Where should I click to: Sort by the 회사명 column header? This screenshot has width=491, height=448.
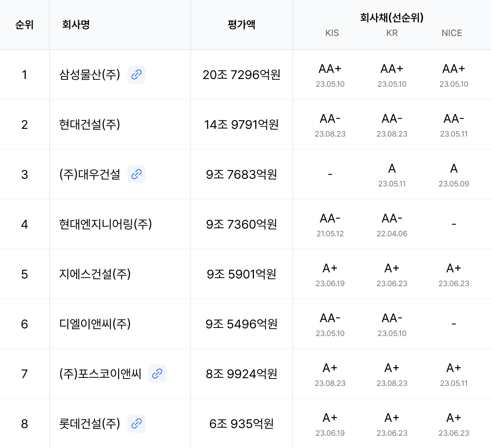pos(76,25)
